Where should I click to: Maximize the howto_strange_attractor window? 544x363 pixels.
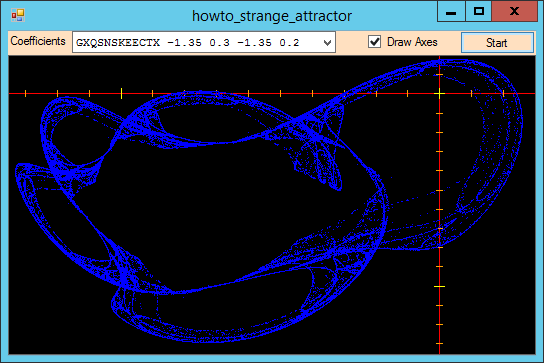(478, 11)
